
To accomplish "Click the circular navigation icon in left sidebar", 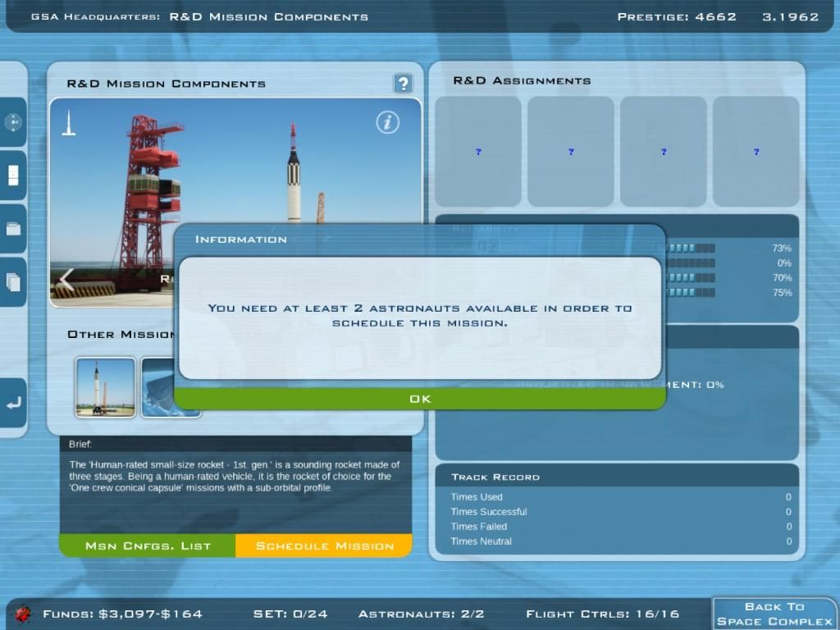I will tap(13, 122).
